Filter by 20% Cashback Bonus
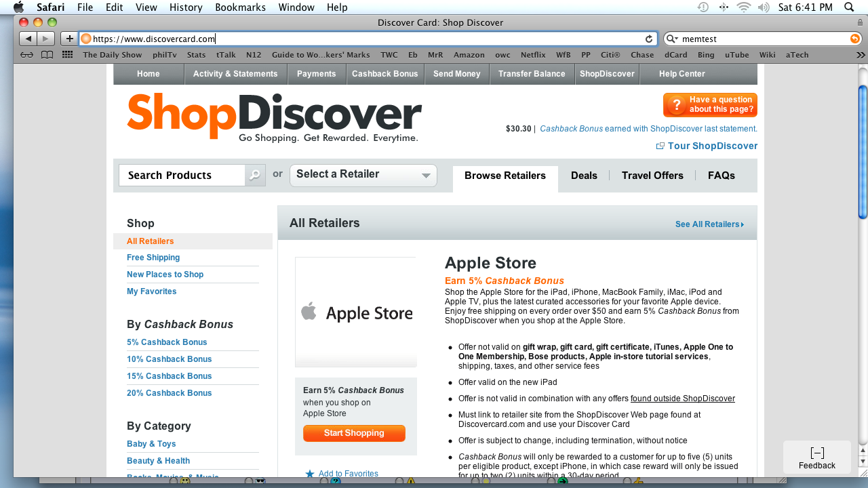Screen dimensions: 868x488 (x=169, y=393)
